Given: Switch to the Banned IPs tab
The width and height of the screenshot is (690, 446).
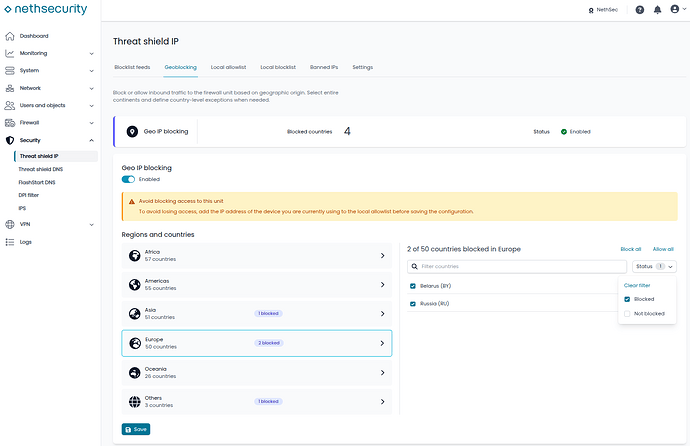Looking at the screenshot, I should pyautogui.click(x=323, y=67).
